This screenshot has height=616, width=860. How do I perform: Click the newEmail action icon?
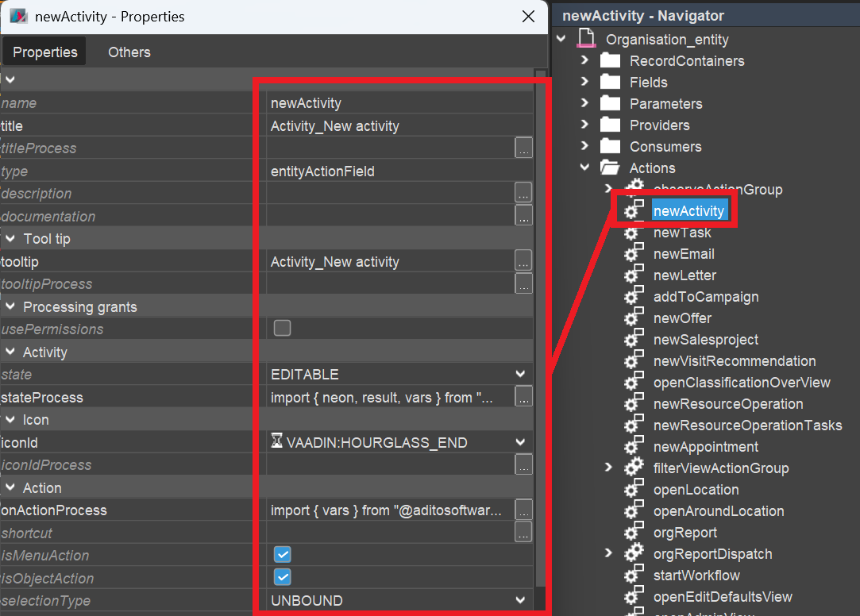[x=633, y=254]
